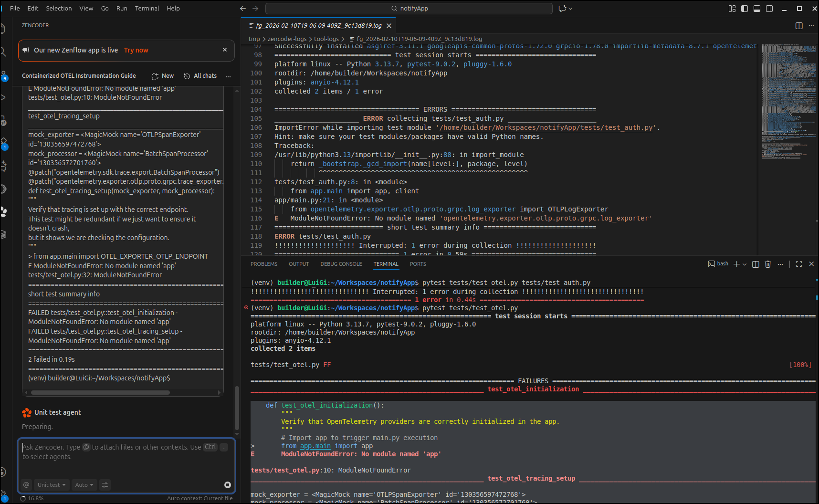Expand the Auto model dropdown
The width and height of the screenshot is (819, 504).
click(x=84, y=485)
